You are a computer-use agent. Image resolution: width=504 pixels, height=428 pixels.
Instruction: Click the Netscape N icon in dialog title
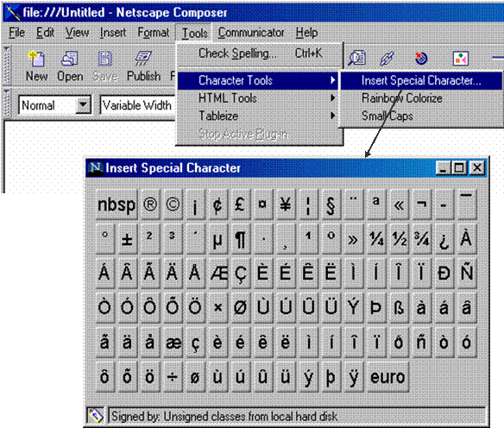[96, 167]
